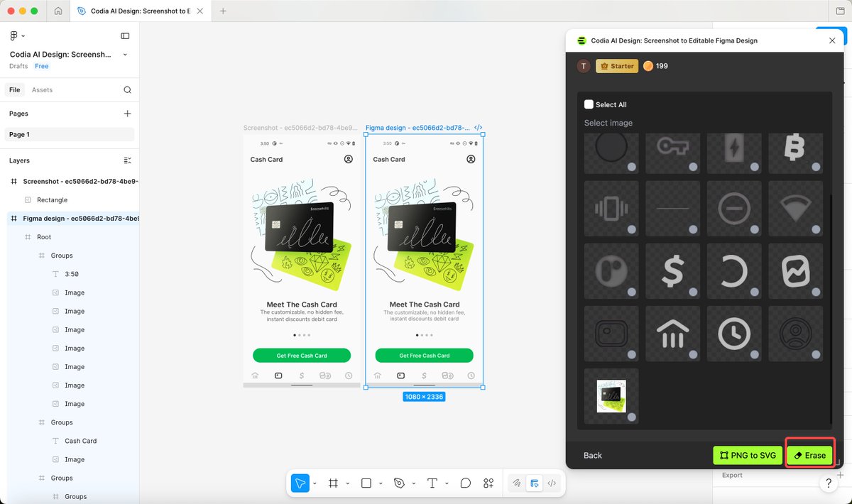Open shape tools dropdown arrow
This screenshot has width=852, height=504.
[381, 483]
